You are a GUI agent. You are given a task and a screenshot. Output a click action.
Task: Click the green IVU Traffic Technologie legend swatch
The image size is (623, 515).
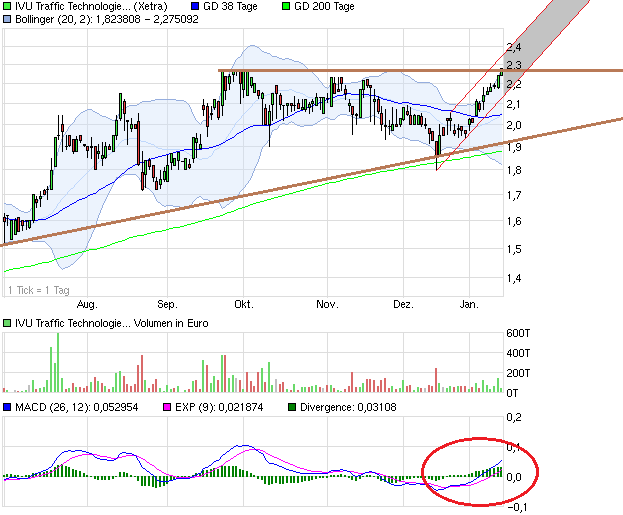7,7
